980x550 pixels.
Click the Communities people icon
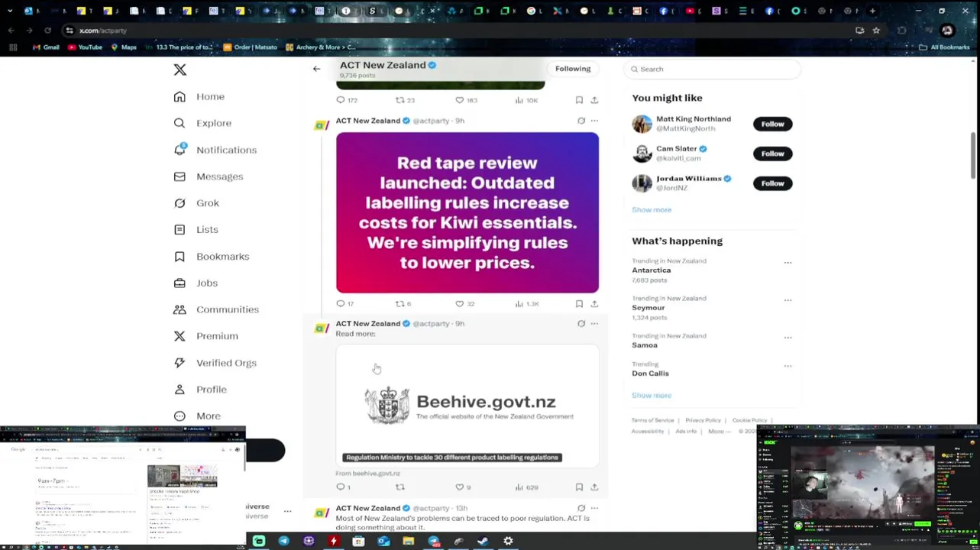(180, 309)
